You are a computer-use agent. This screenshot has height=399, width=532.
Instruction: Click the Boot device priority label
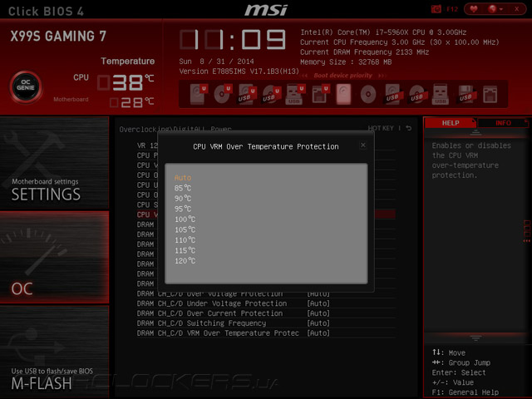click(x=342, y=76)
